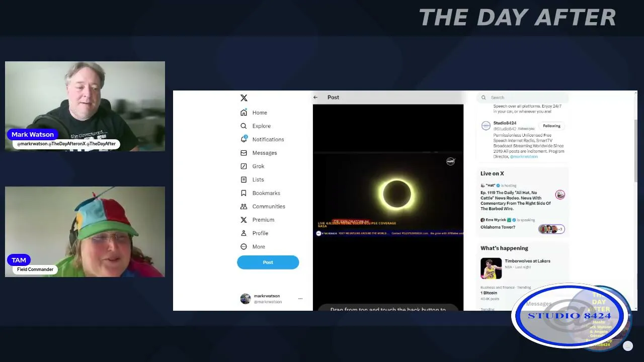Screen dimensions: 644x362
Task: Open the markrwatson account avatar
Action: pyautogui.click(x=246, y=299)
